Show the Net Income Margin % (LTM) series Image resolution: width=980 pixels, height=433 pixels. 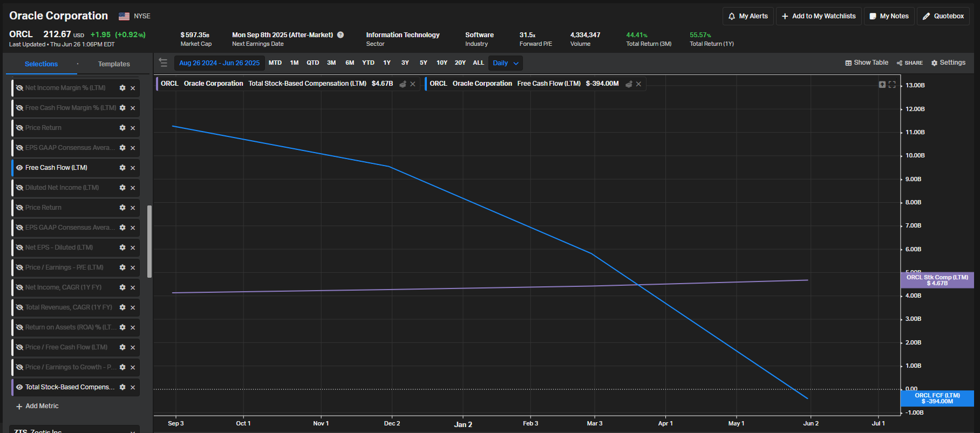click(19, 88)
